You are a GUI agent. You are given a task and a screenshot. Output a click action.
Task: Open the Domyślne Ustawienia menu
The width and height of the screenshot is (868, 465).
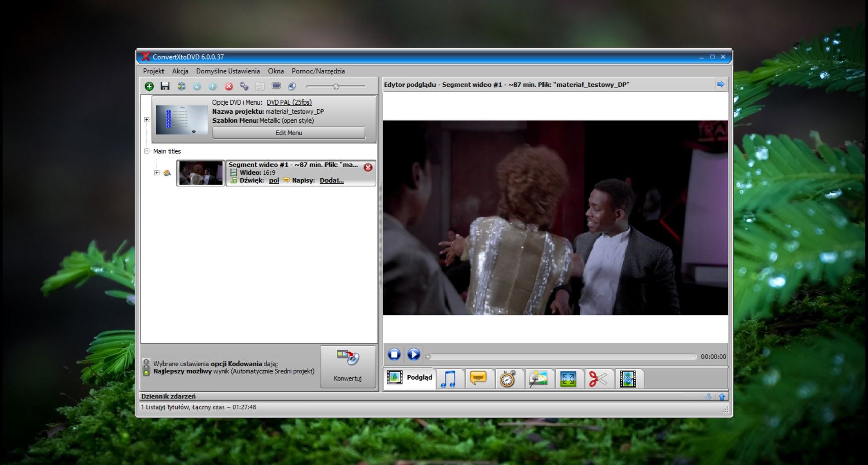(228, 71)
